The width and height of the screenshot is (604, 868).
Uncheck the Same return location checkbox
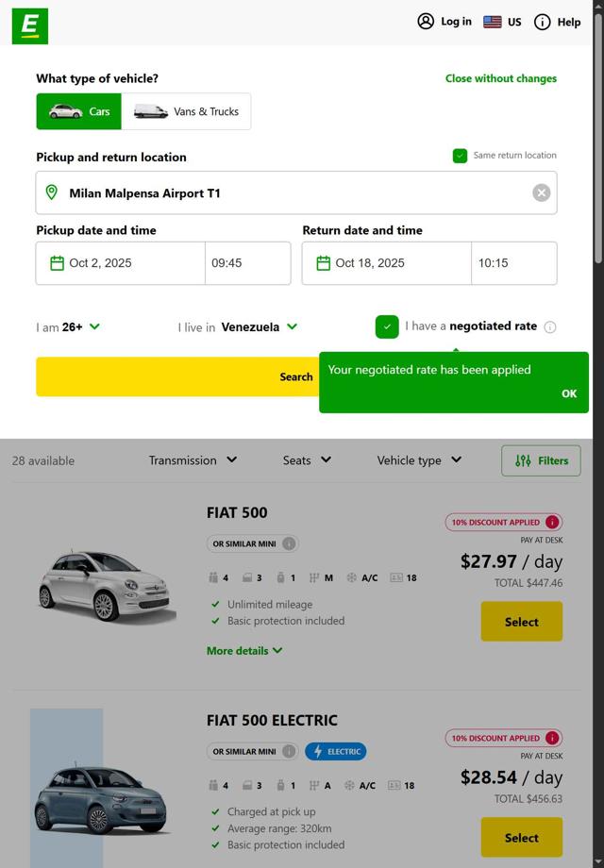(x=460, y=156)
